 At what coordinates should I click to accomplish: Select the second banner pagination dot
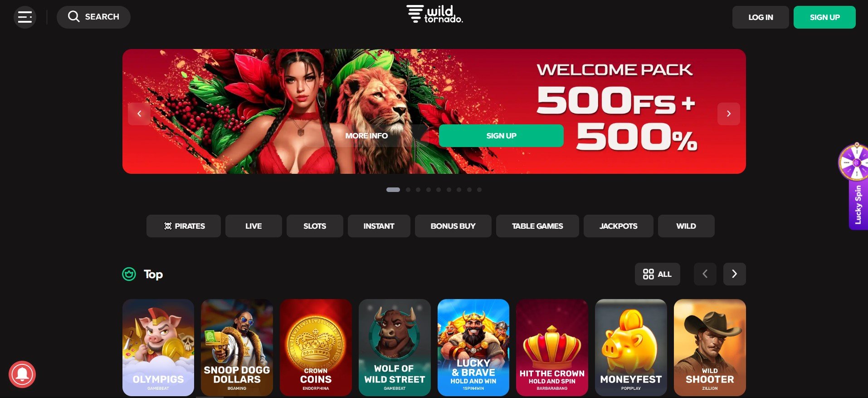point(408,190)
